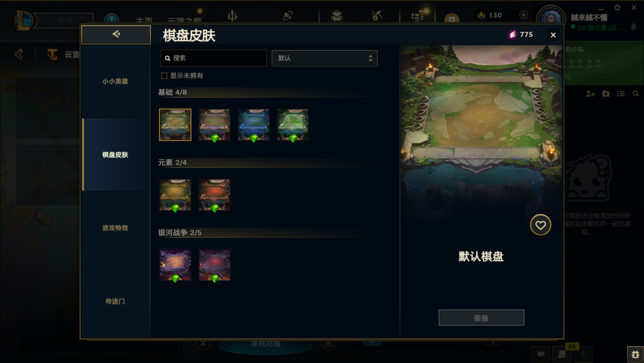The image size is (644, 363).
Task: Favorite the board with the heart icon
Action: [x=540, y=225]
